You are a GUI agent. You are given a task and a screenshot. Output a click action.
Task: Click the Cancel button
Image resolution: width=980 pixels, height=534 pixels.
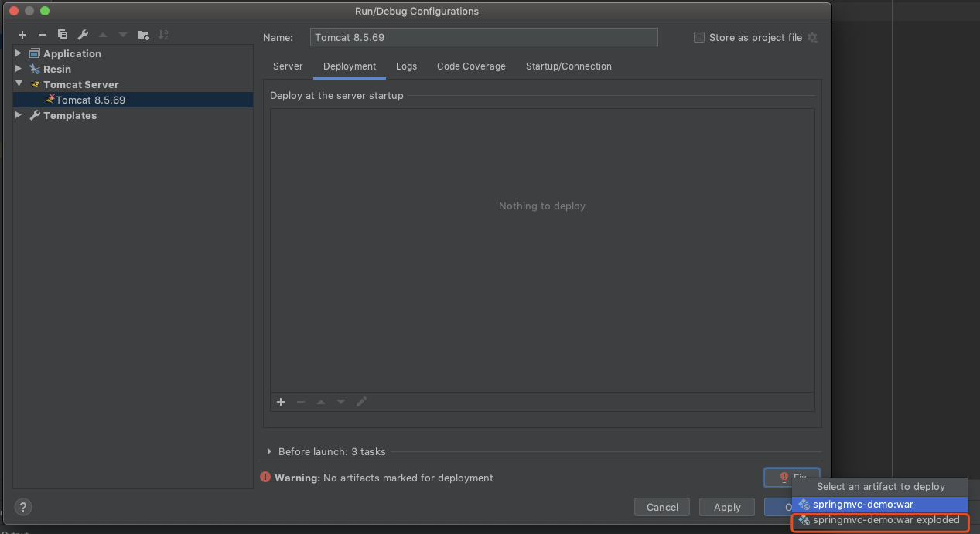point(662,507)
